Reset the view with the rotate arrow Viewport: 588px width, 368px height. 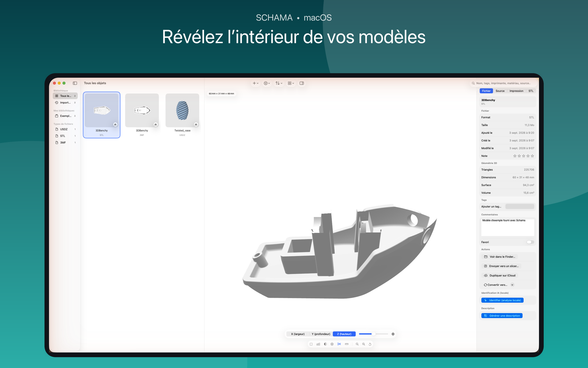[370, 344]
